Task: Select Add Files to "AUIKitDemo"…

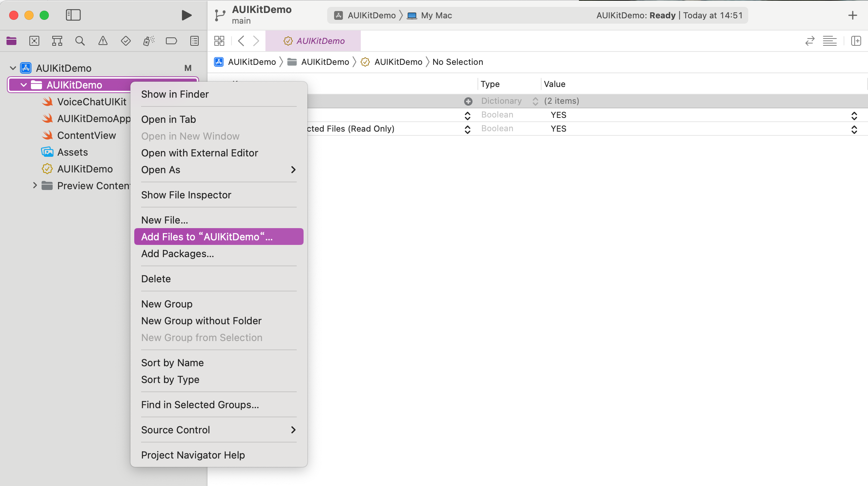Action: click(219, 237)
